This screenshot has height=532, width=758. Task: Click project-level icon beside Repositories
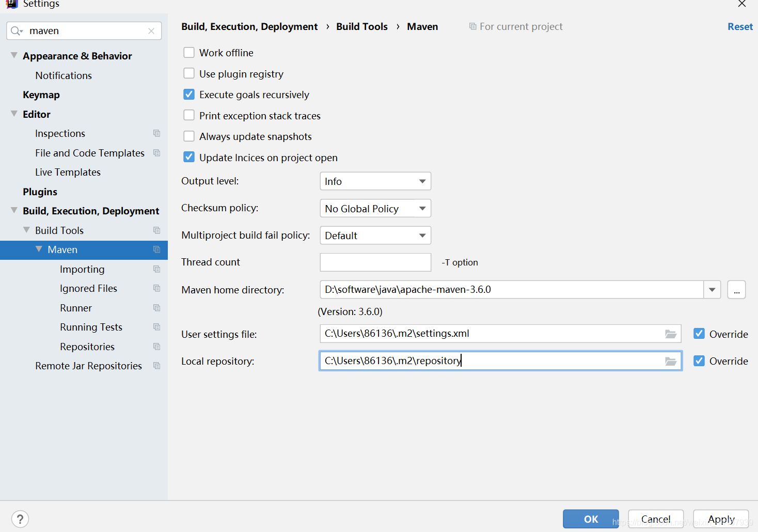(157, 347)
